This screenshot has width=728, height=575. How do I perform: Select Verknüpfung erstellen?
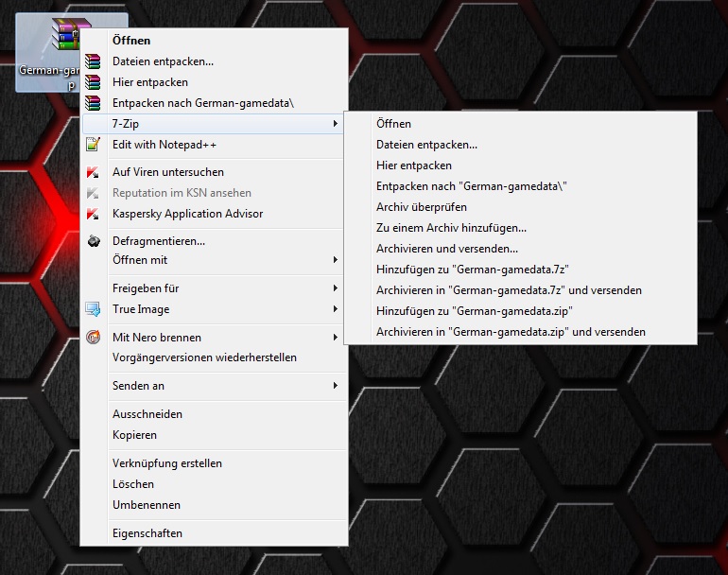[x=214, y=463]
